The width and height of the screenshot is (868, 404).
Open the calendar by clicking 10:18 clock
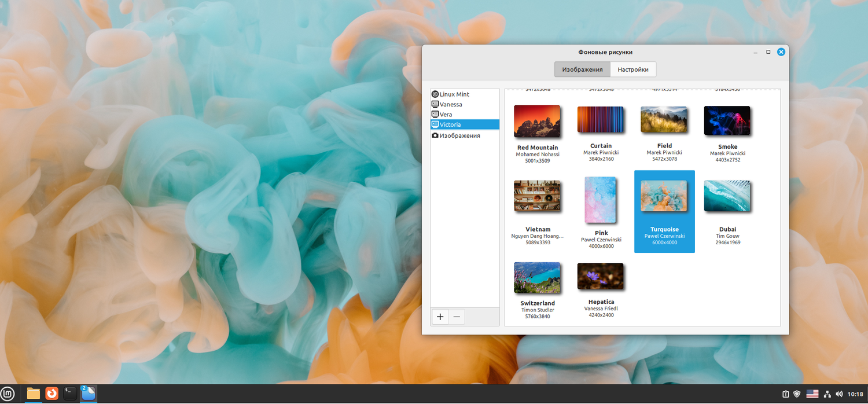(x=855, y=394)
